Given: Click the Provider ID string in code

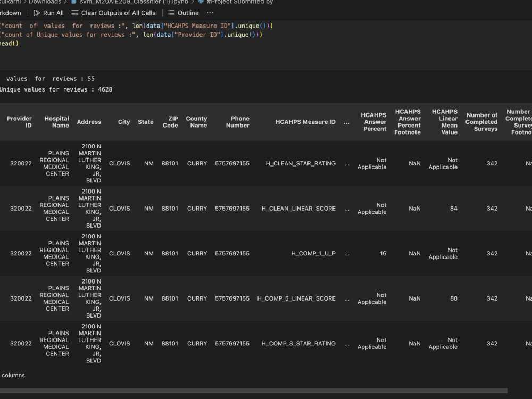Looking at the screenshot, I should [x=198, y=35].
